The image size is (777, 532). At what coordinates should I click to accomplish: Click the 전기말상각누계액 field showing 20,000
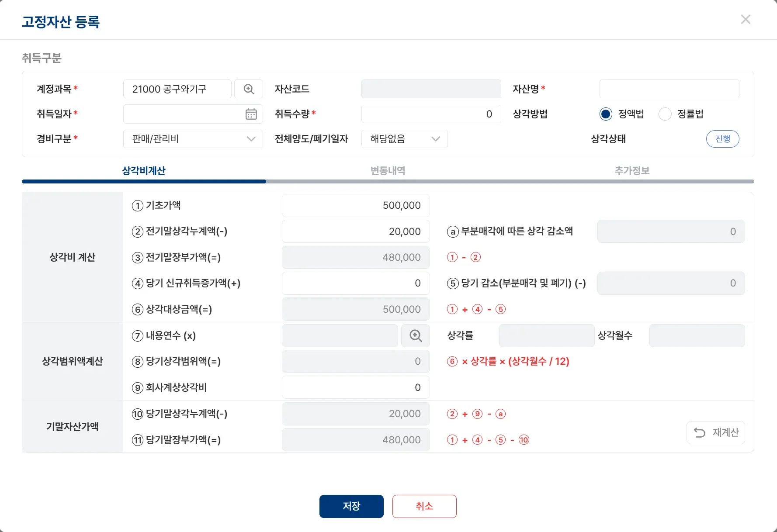355,231
